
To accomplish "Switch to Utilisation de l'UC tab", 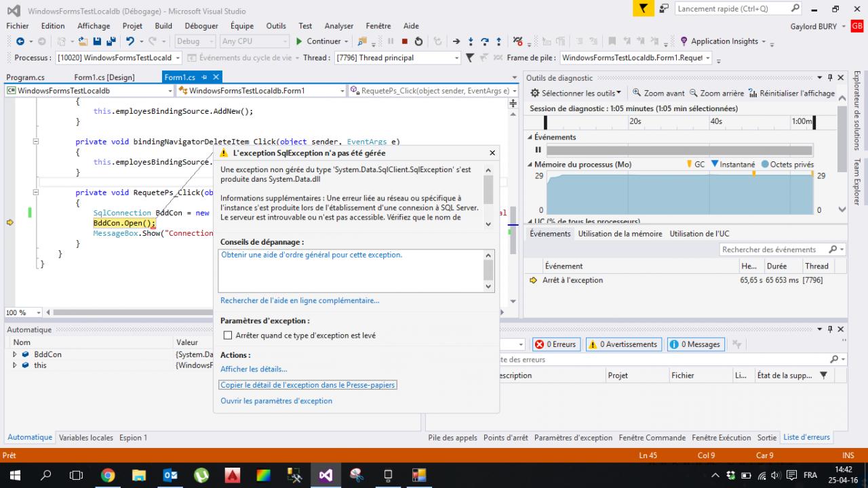I will coord(699,234).
